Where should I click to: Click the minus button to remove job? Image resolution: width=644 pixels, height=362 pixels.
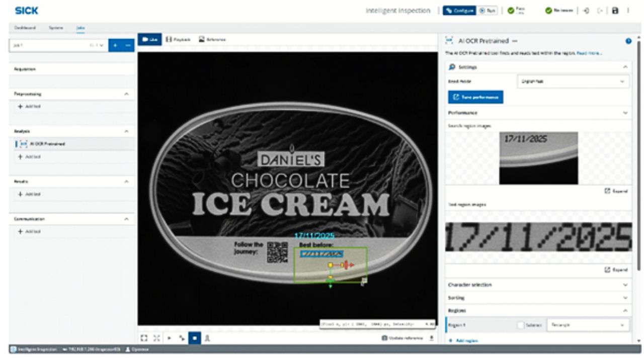tap(128, 45)
